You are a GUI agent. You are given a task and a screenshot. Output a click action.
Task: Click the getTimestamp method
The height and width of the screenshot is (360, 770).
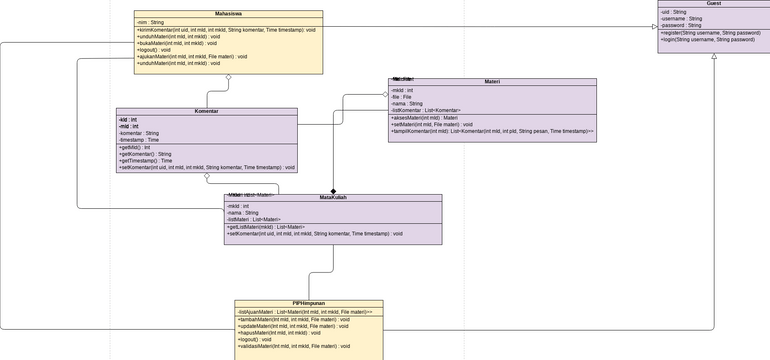[145, 161]
